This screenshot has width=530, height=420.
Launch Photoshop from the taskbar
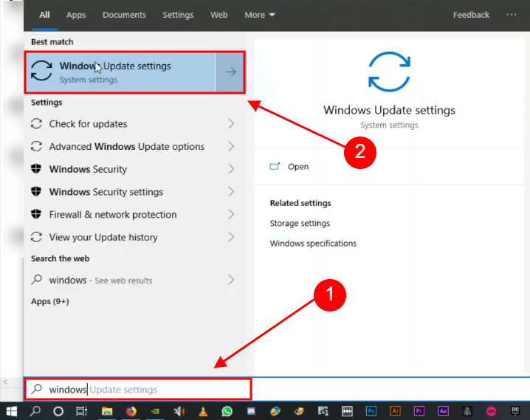tap(371, 411)
